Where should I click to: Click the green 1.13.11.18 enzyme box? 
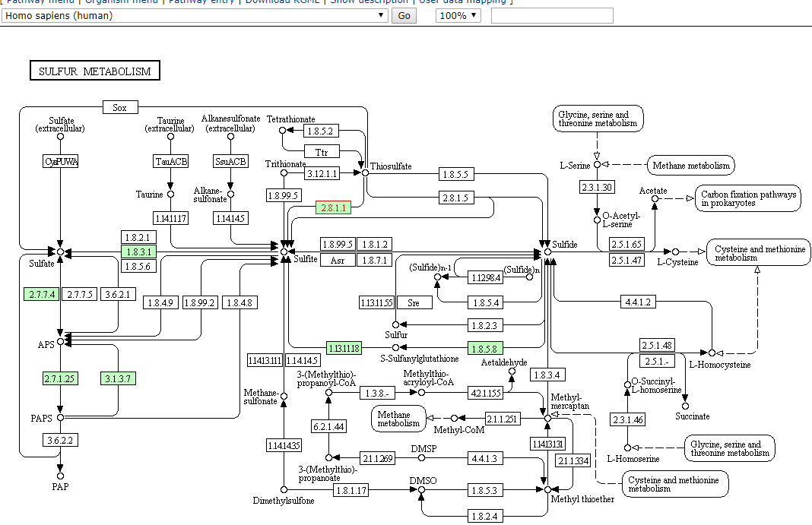(344, 348)
